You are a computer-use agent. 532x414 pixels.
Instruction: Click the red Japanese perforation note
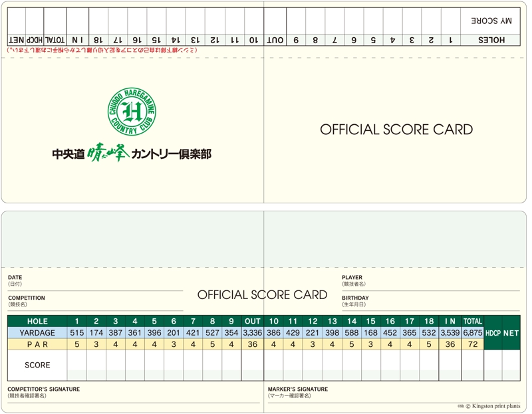(102, 50)
